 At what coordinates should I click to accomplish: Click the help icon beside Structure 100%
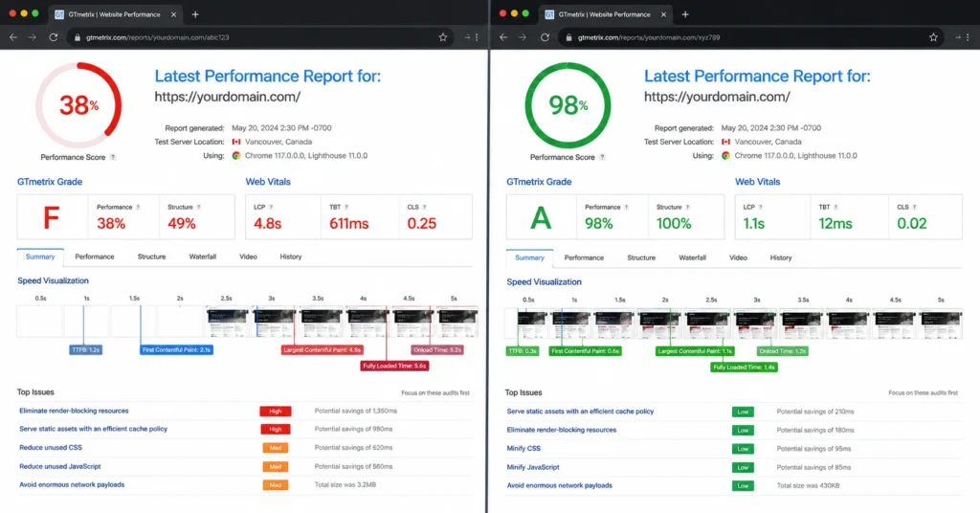(687, 207)
